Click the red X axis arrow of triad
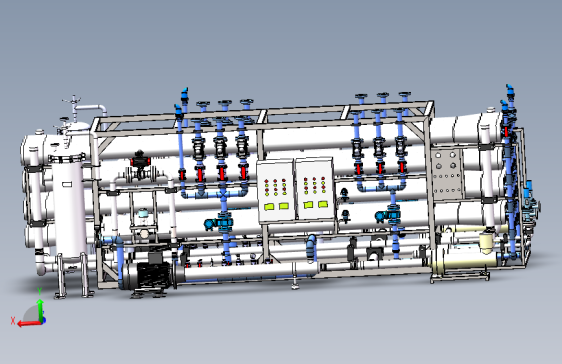This screenshot has height=364, width=562. [x=29, y=324]
